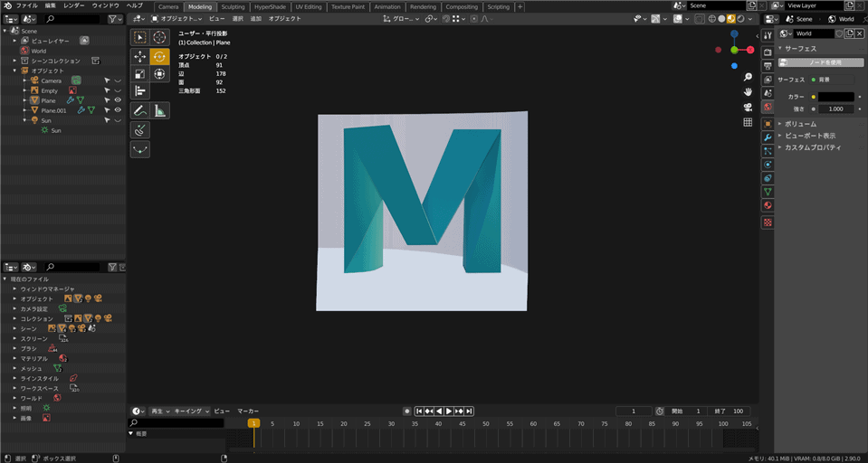Viewport: 868px width, 463px height.
Task: Open Physics properties tab
Action: (768, 165)
